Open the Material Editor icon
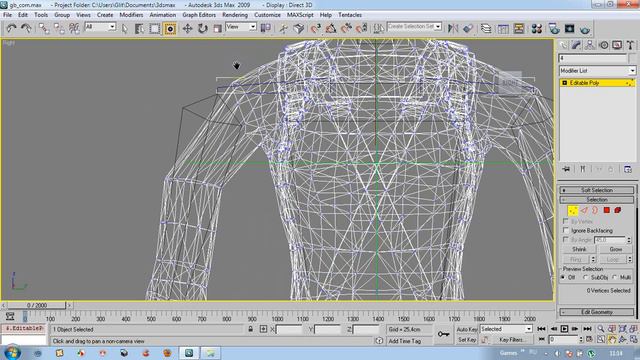This screenshot has height=360, width=640. pyautogui.click(x=537, y=28)
